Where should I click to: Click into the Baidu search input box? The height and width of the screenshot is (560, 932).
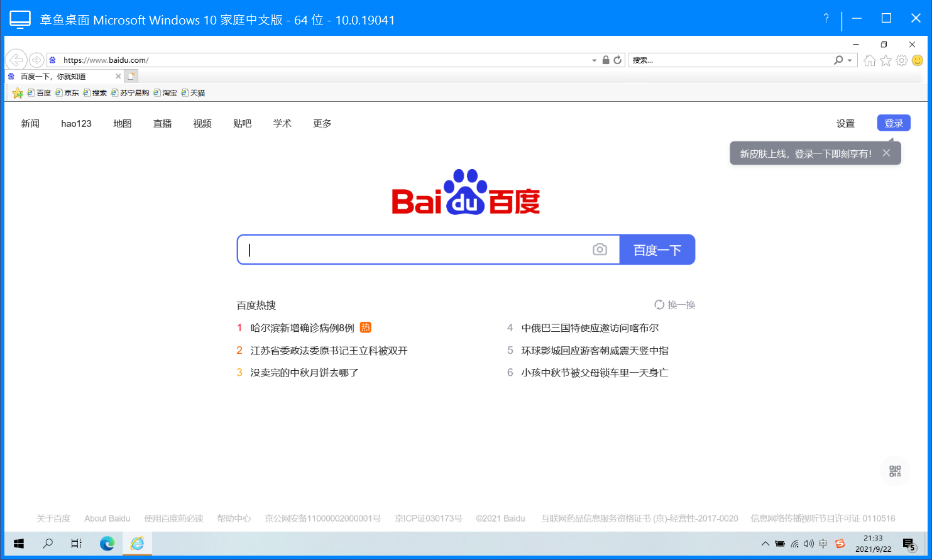(x=415, y=250)
